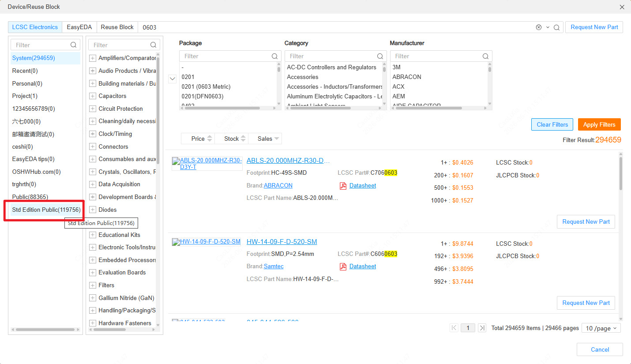Viewport: 631px width, 364px height.
Task: Request New Part for ABLS-20.000MHZ item
Action: [x=586, y=222]
